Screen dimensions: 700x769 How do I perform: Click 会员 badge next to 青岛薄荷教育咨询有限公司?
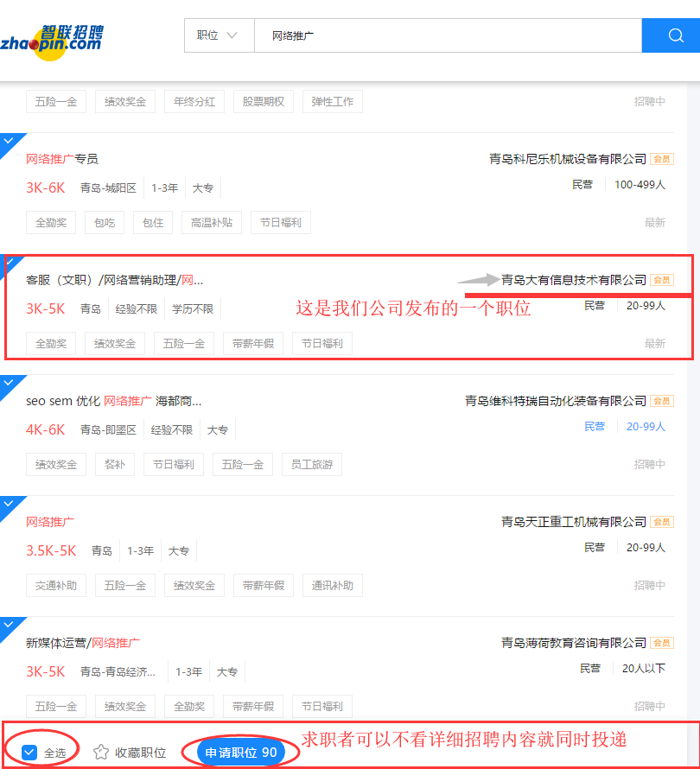[662, 643]
